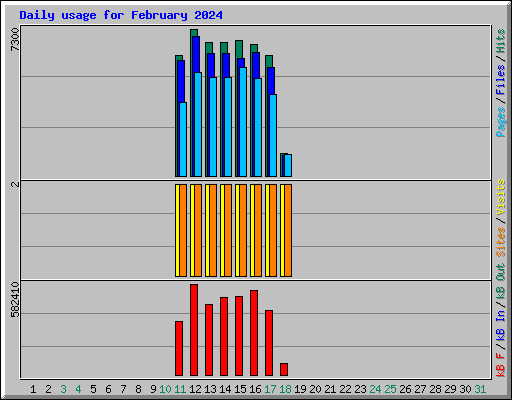Screen dimensions: 512x400
Task: Click the short cyan Pages bar, day 18
Action: (288, 165)
